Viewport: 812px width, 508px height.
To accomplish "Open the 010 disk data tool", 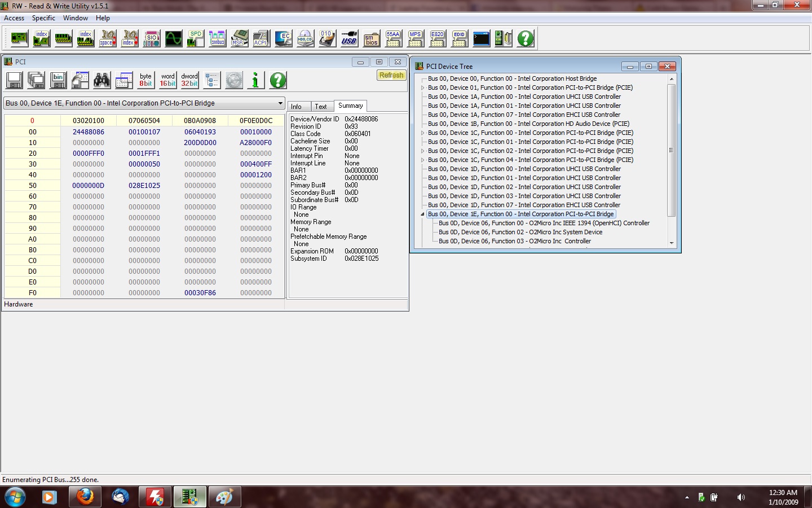I will pos(327,38).
